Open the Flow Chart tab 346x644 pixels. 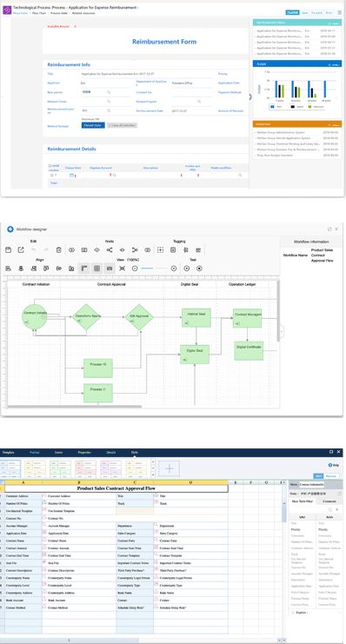39,13
